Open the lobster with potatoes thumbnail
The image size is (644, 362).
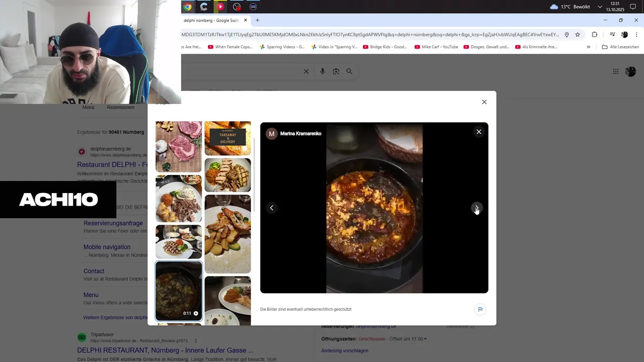pos(227,234)
